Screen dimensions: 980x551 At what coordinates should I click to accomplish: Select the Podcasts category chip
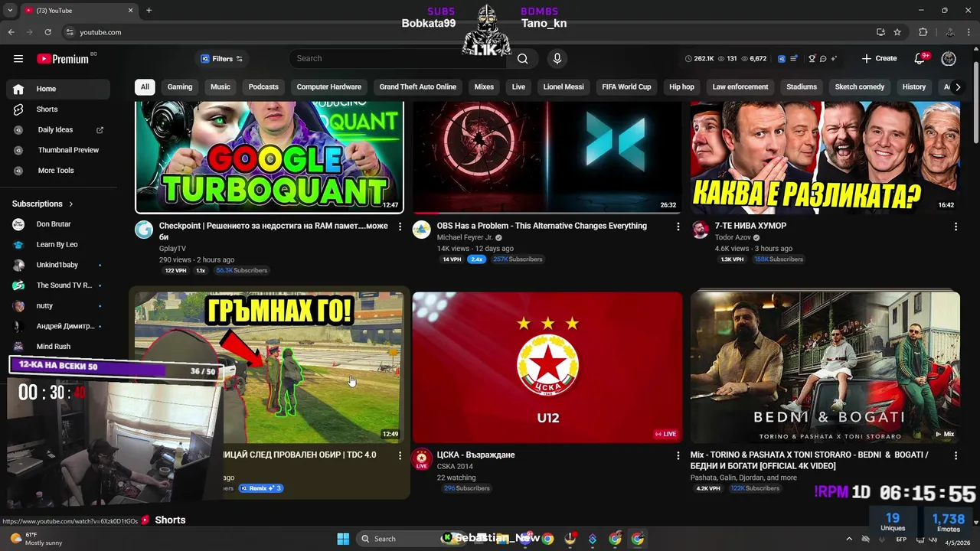263,87
